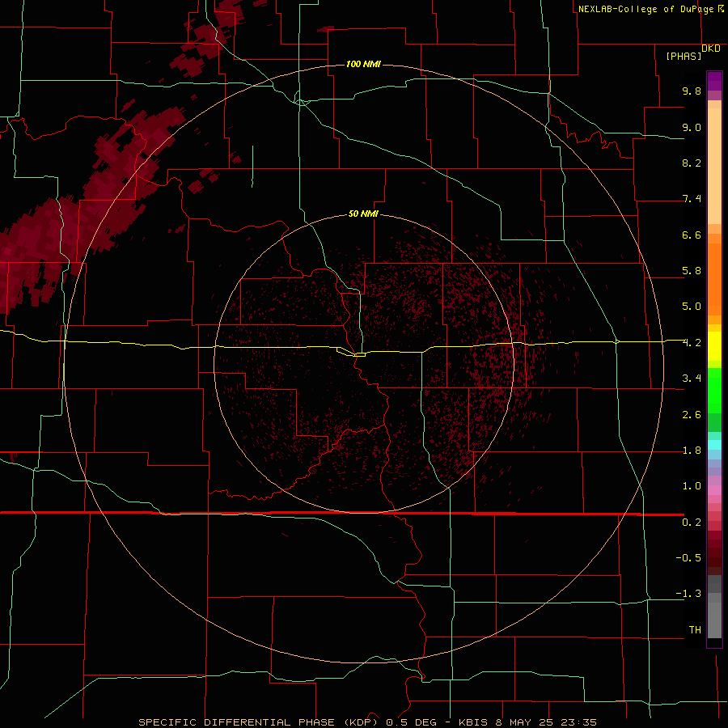This screenshot has width=728, height=728.
Task: Click the DKD label above the color scale
Action: (711, 49)
